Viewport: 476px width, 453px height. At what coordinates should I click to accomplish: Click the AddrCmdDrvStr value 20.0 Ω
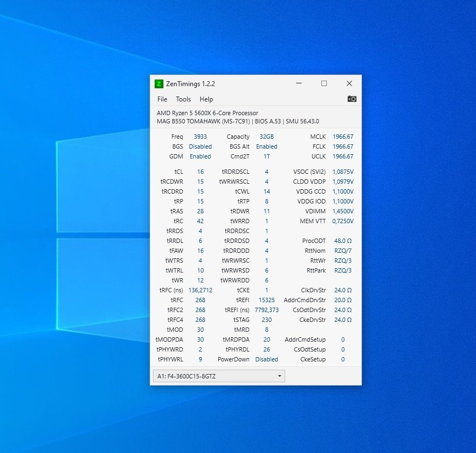tap(343, 300)
